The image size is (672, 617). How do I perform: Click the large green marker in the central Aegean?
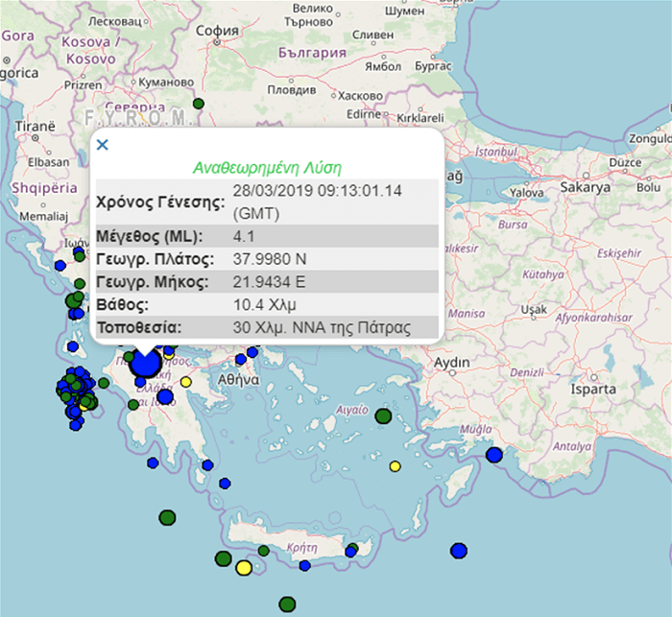click(x=383, y=415)
